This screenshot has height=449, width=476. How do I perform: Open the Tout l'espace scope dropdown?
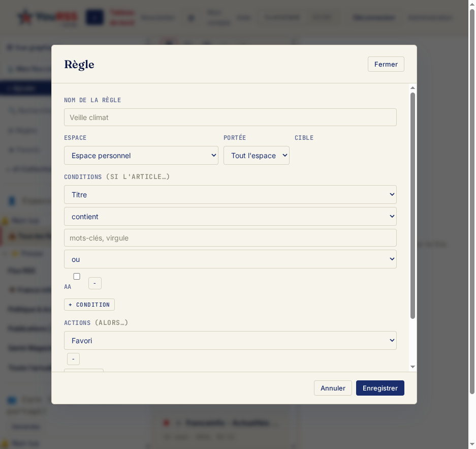coord(257,156)
